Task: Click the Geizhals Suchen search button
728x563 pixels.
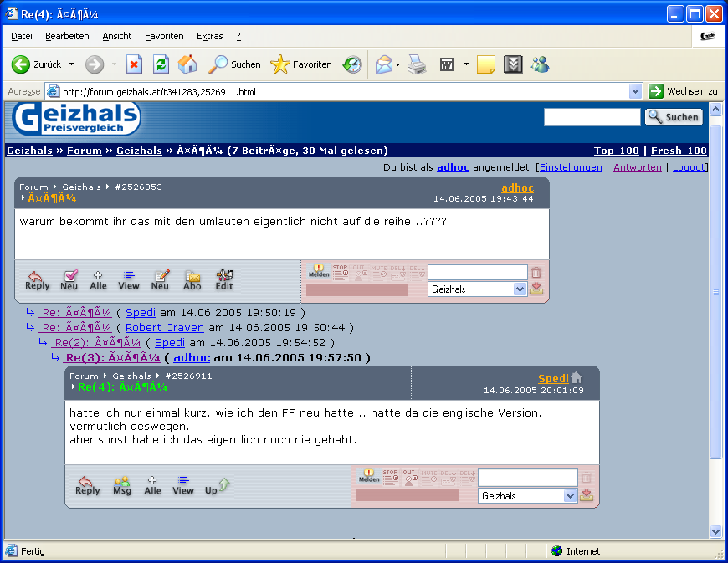Action: point(674,117)
